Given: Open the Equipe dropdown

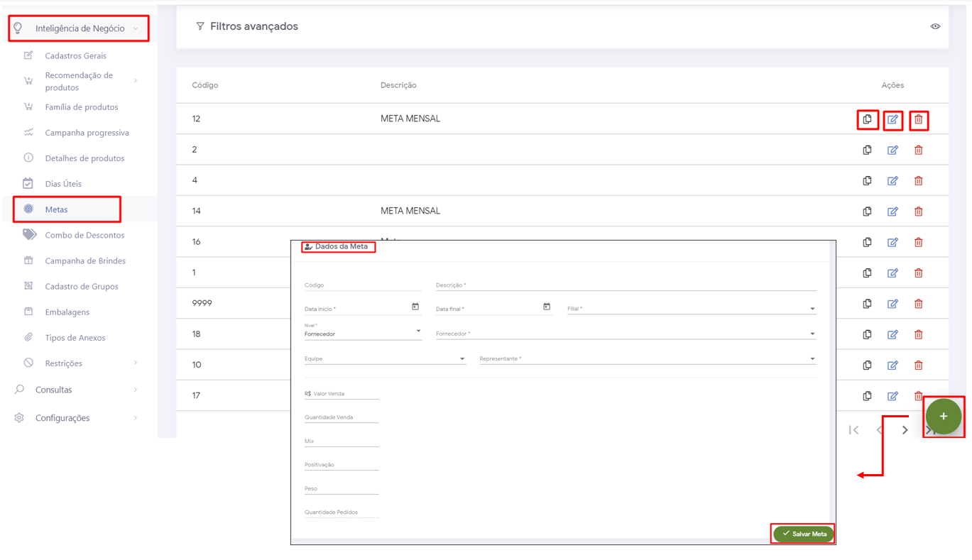Looking at the screenshot, I should click(x=462, y=359).
